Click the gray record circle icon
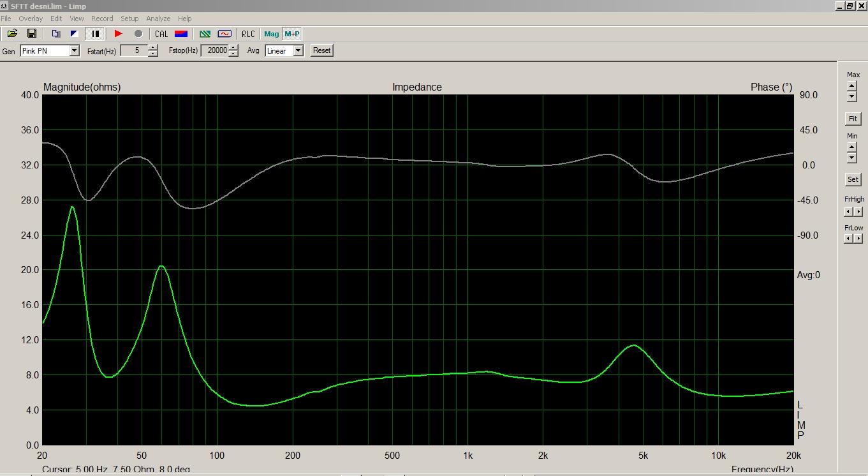Screen dimensions: 868x476 [138, 34]
